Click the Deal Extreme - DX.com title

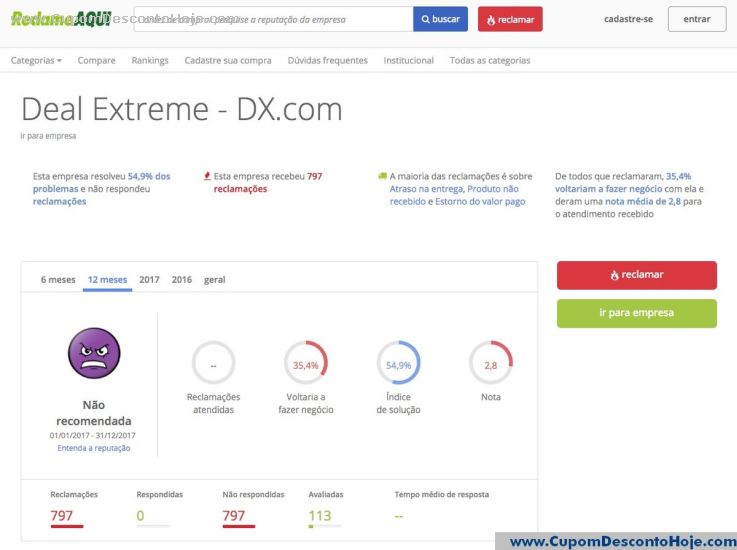[x=182, y=109]
